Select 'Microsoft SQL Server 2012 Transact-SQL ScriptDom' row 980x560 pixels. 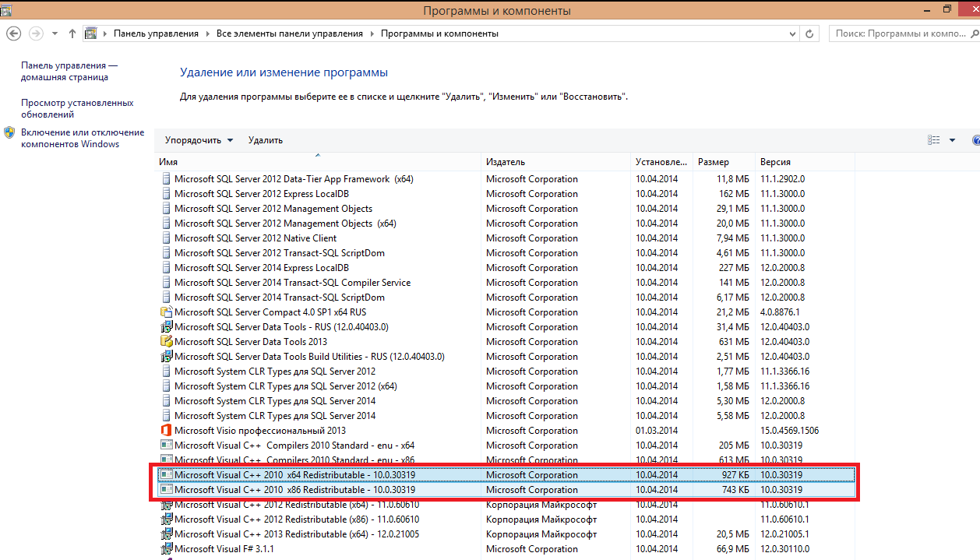(505, 253)
